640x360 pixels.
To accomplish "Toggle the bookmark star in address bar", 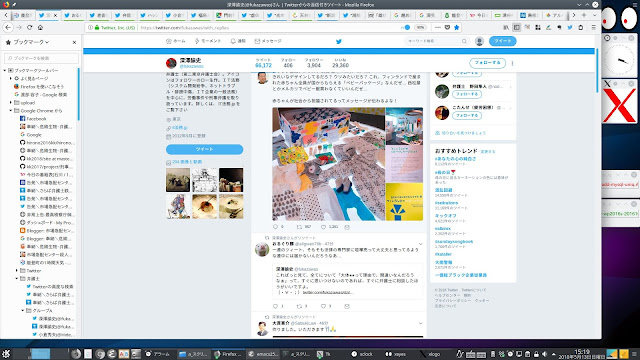I will [457, 27].
